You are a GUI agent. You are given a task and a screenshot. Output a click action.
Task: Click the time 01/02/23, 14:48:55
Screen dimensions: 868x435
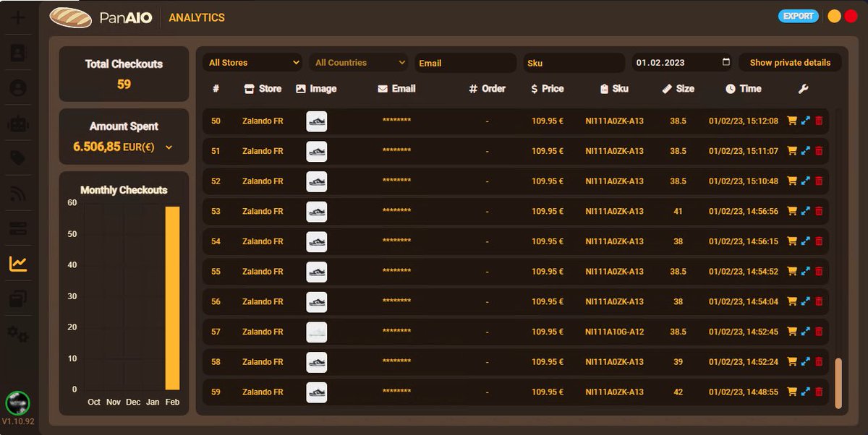[x=744, y=392]
